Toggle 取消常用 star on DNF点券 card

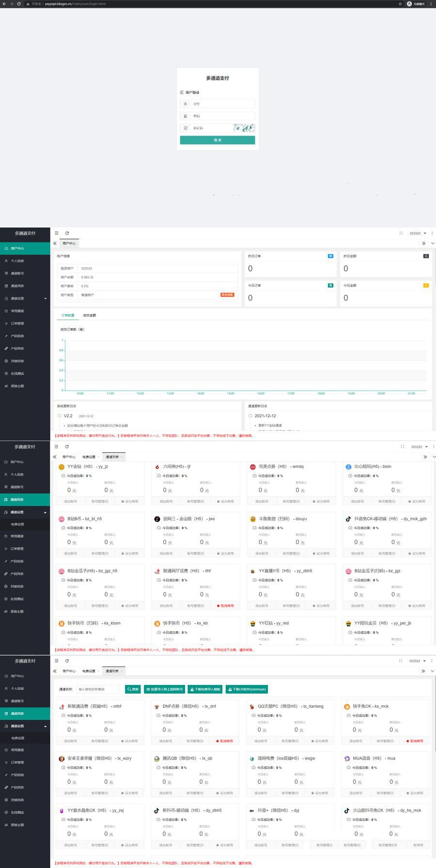(224, 741)
